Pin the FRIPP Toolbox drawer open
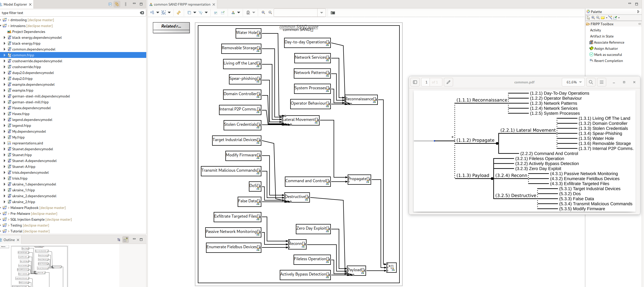The height and width of the screenshot is (287, 644). tap(640, 24)
